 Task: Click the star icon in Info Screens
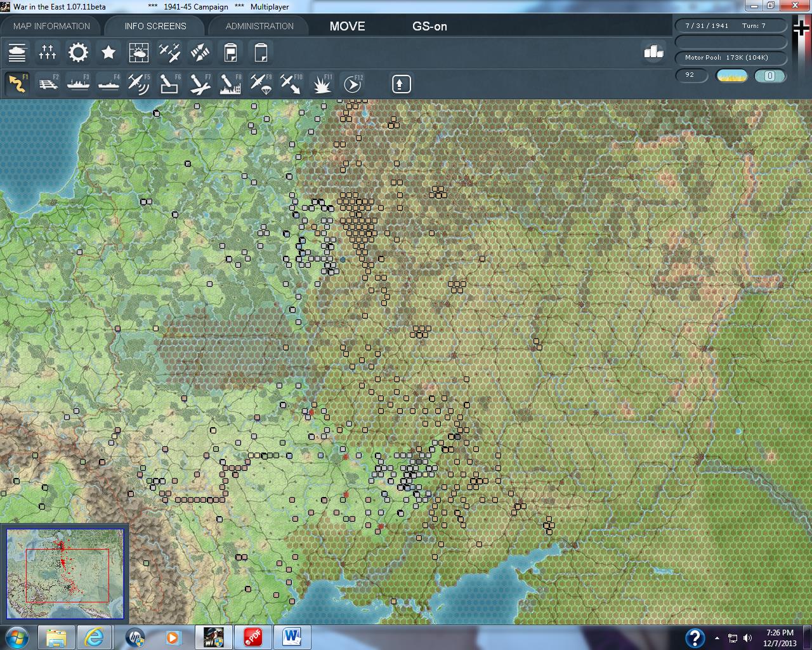(108, 53)
